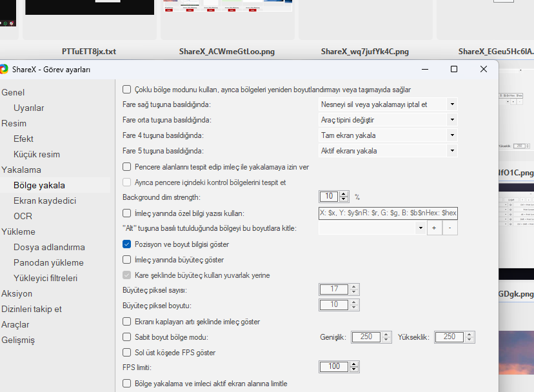534x392 pixels.
Task: Click the İmleç özel bilgi text field
Action: [x=388, y=213]
